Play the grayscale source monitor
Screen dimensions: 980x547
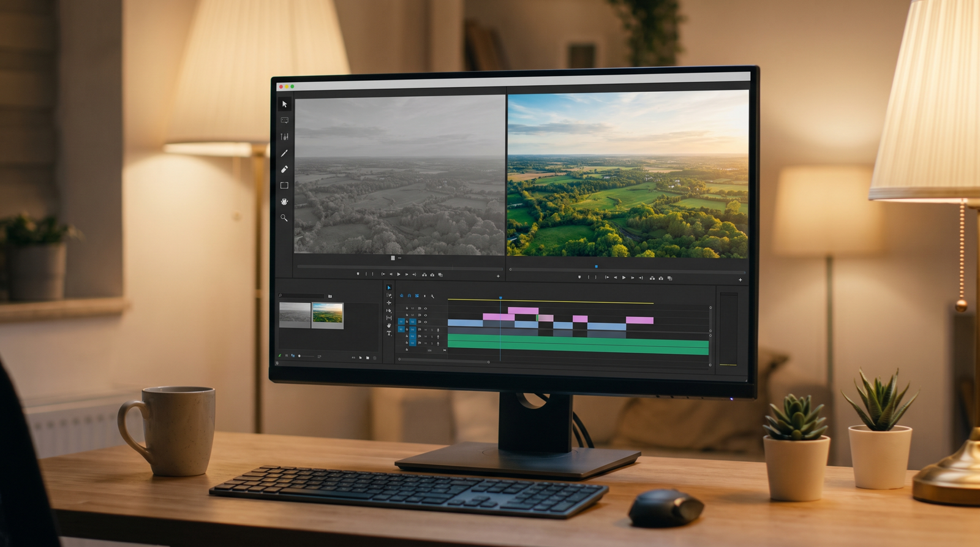point(399,274)
